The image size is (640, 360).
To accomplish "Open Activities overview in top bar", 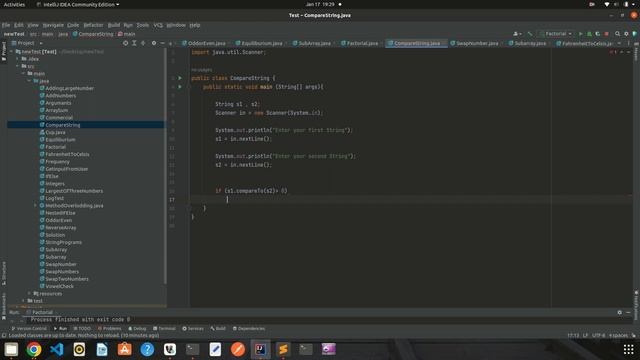I will tap(14, 4).
